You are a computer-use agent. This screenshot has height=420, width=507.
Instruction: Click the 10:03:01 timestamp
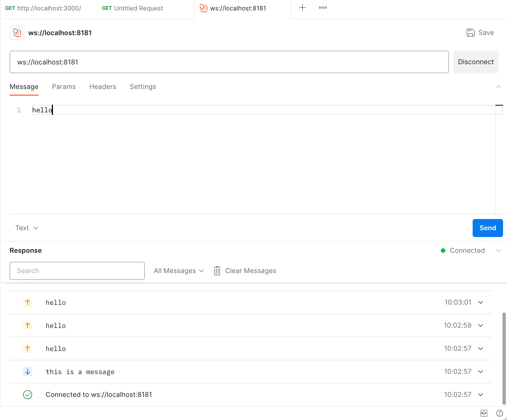point(458,302)
